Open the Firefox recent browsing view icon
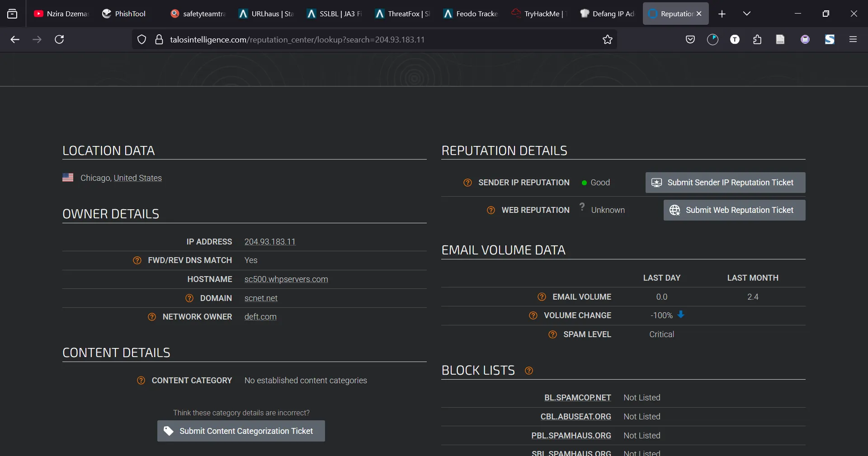 [12, 14]
